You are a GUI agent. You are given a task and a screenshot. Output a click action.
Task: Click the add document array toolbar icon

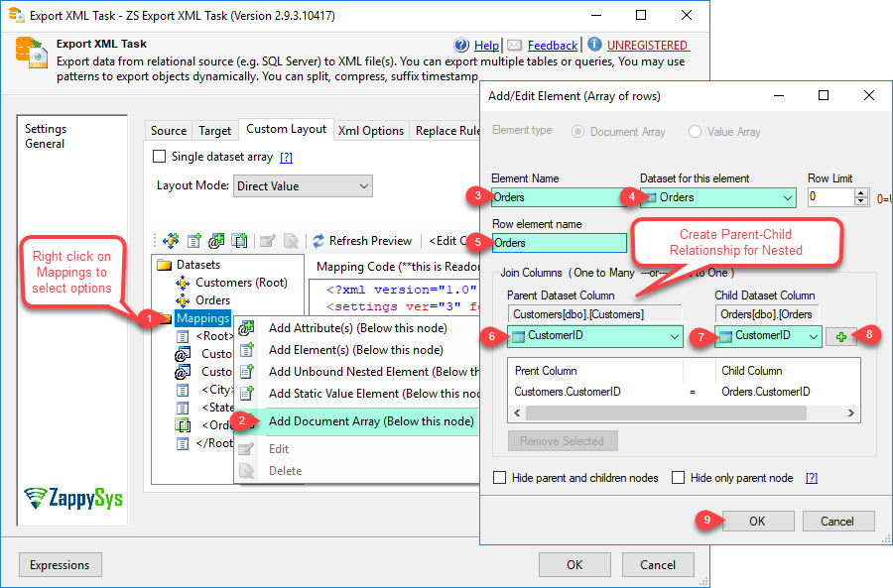[239, 241]
